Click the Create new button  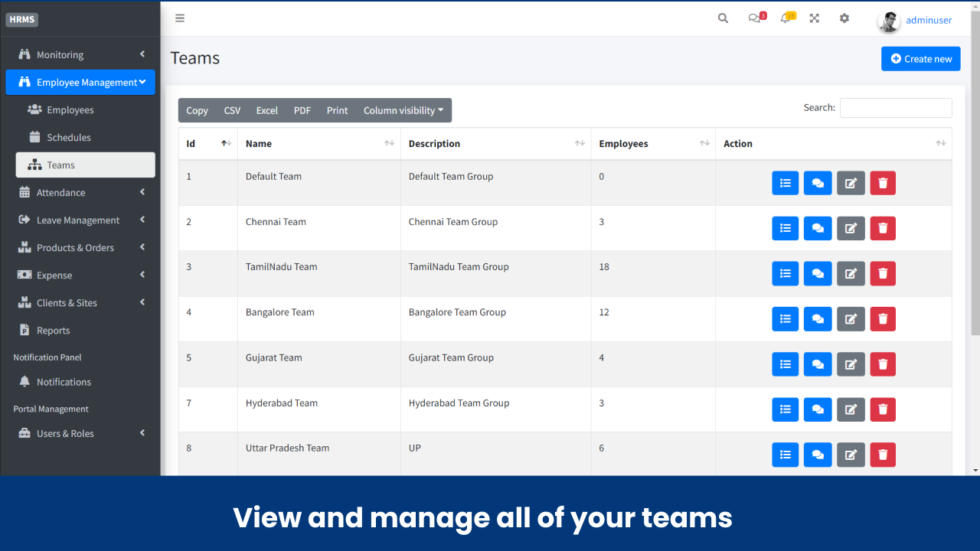pos(920,58)
